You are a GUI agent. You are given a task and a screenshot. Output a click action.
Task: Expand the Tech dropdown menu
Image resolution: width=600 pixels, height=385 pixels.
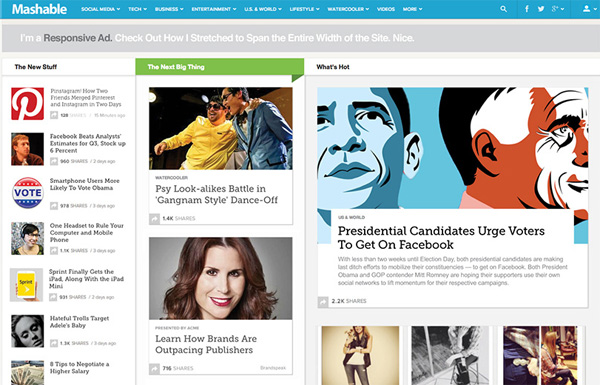[x=137, y=9]
